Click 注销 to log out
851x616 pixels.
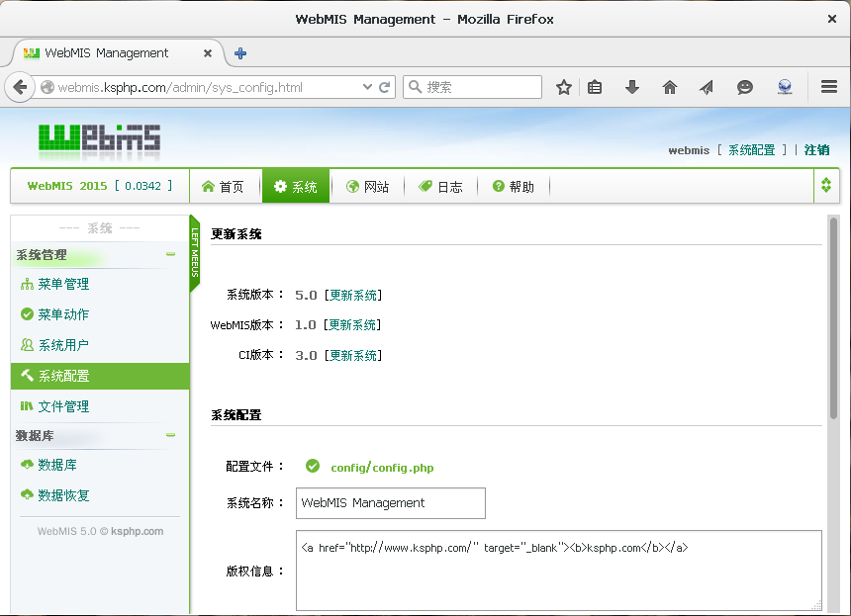(x=816, y=150)
